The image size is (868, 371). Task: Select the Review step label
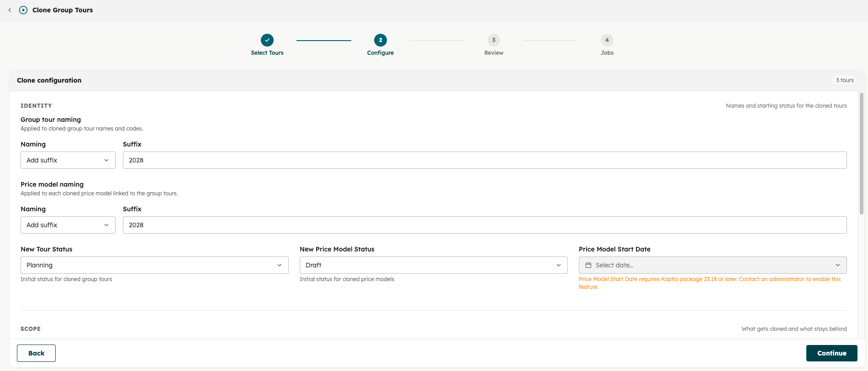point(494,53)
